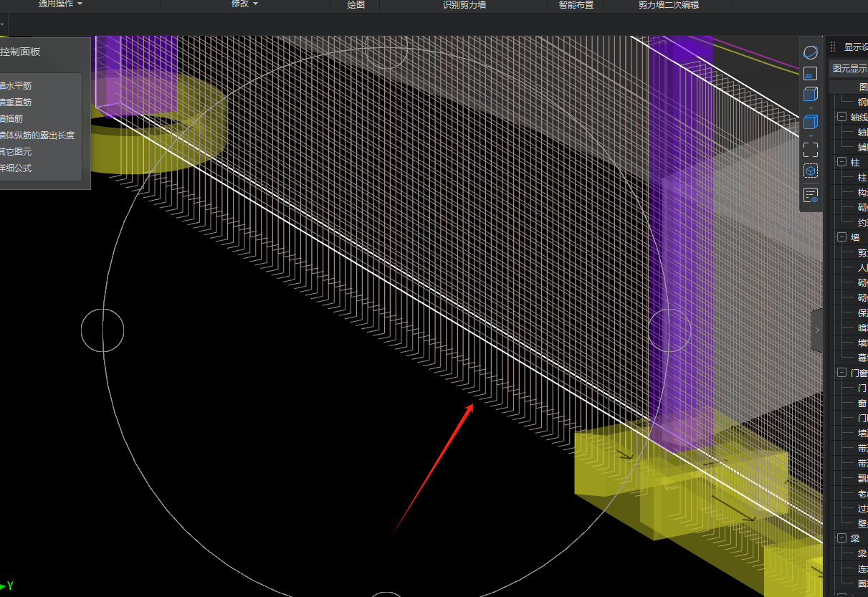The height and width of the screenshot is (597, 868).
Task: Collapse the 墙 tree node
Action: click(841, 237)
